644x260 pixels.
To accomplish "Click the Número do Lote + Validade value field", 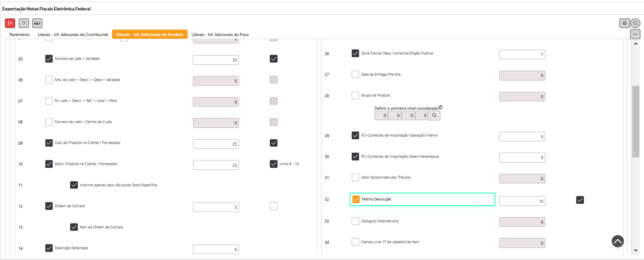I will click(x=215, y=60).
